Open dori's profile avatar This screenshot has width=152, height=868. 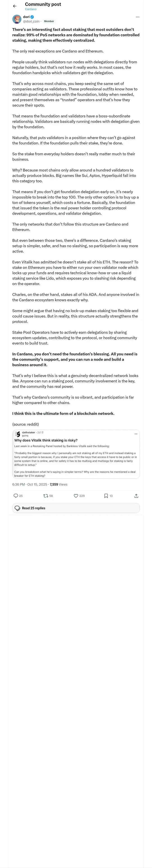click(x=17, y=19)
